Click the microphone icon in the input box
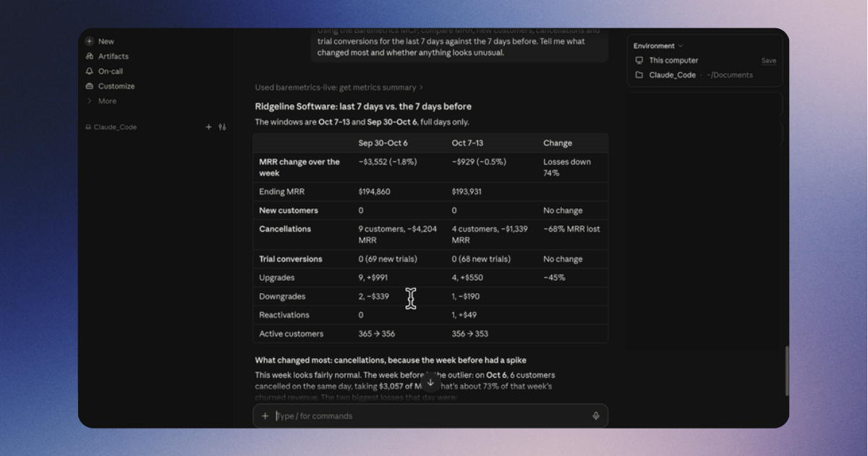 (596, 416)
